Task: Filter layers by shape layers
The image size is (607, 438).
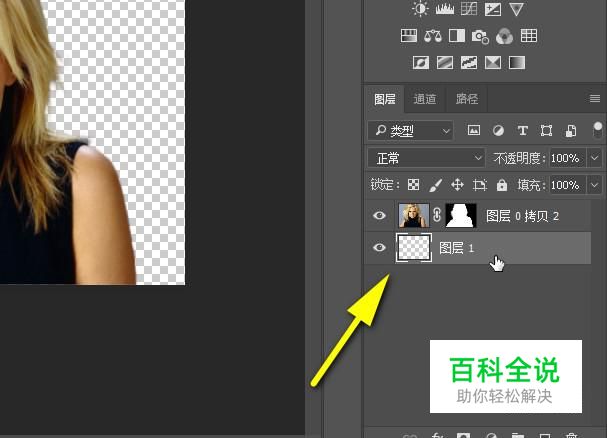Action: pos(546,131)
